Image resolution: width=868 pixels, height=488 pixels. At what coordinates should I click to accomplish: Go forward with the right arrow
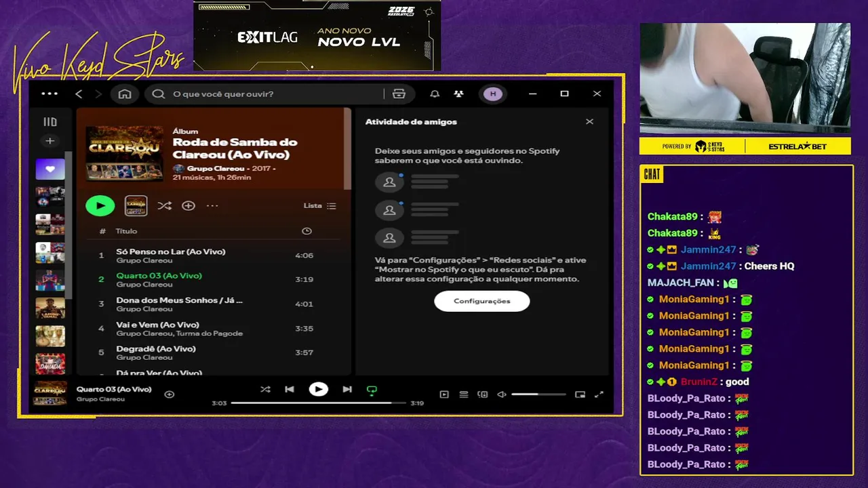pyautogui.click(x=98, y=94)
